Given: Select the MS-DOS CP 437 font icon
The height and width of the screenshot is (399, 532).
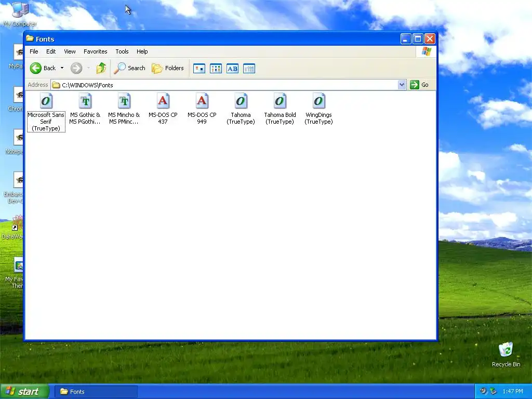Looking at the screenshot, I should pyautogui.click(x=163, y=101).
